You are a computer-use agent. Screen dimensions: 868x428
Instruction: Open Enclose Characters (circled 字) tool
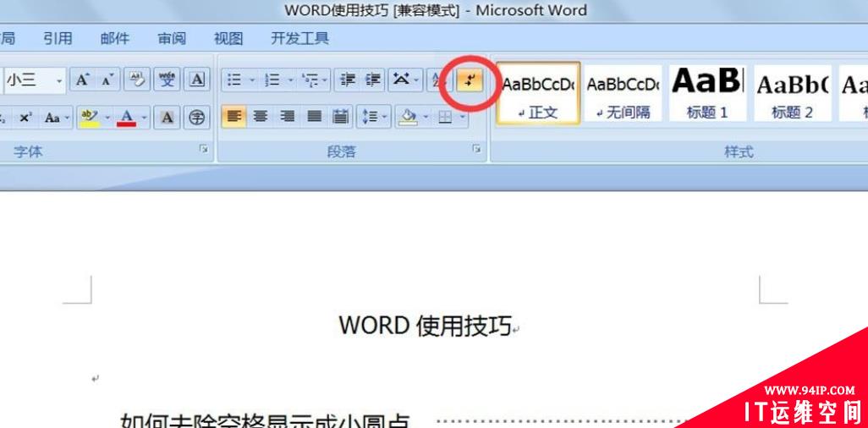[x=197, y=118]
